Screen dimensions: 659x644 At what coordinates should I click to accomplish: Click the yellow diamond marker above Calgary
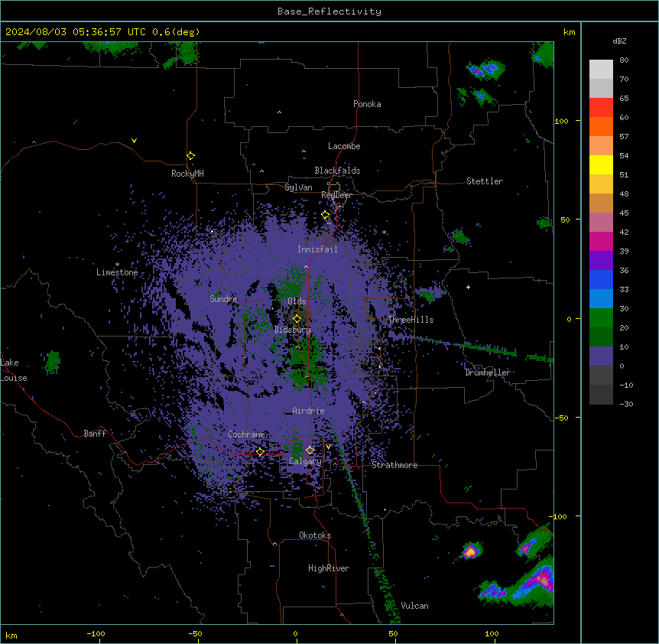tap(310, 450)
